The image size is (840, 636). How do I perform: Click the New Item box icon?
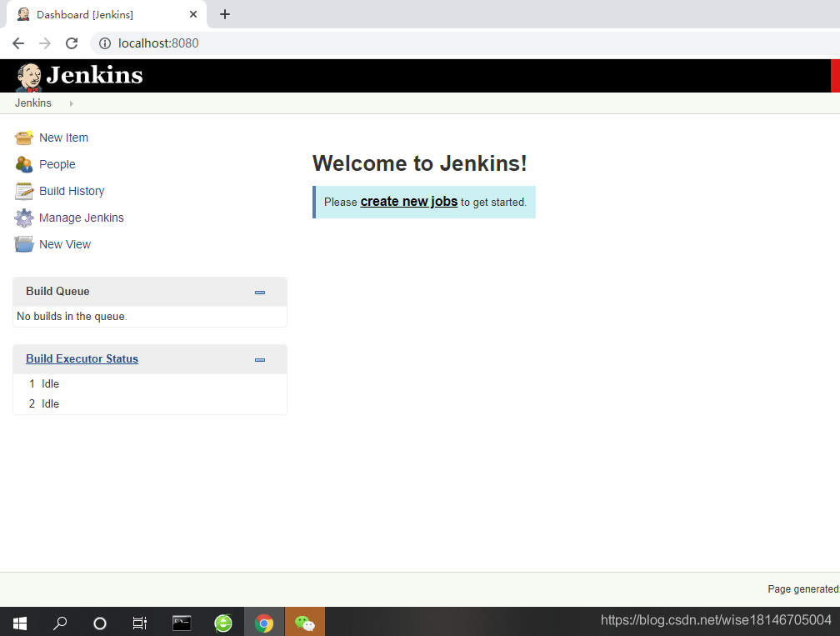tap(24, 138)
